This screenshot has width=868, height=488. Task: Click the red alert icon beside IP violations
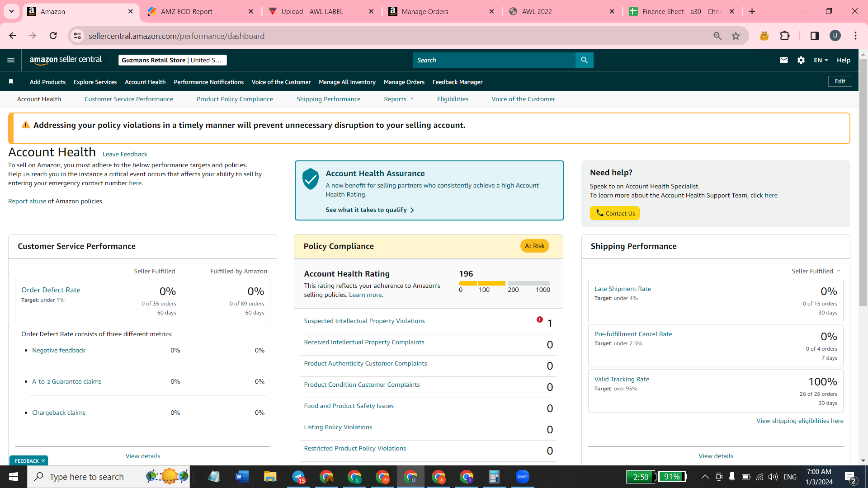point(540,319)
